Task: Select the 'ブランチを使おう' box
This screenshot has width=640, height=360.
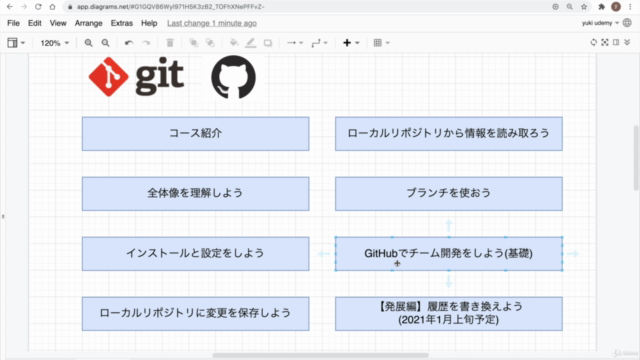Action: pos(449,194)
